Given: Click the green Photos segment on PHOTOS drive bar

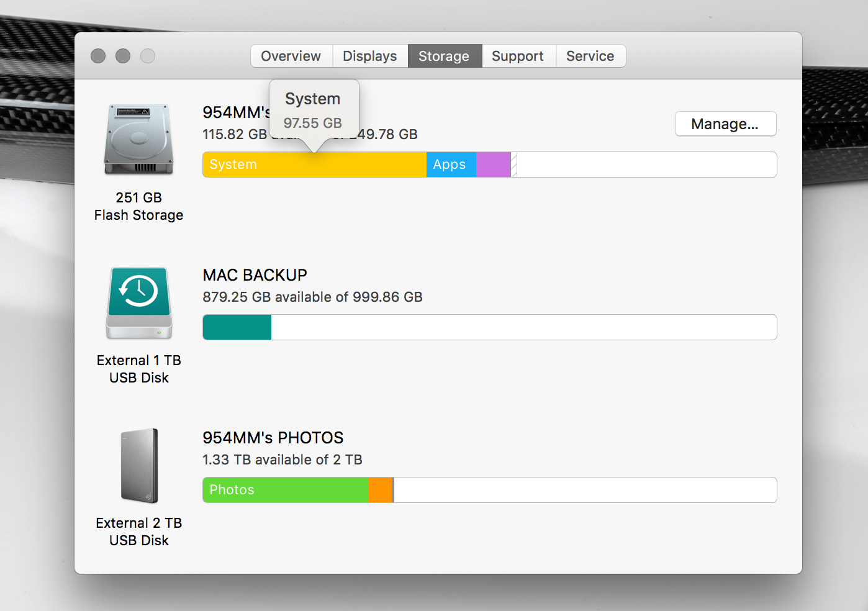Looking at the screenshot, I should pos(286,490).
